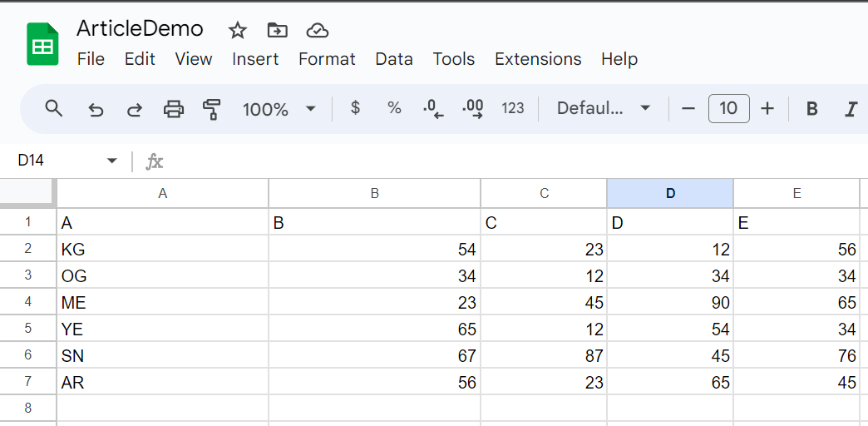This screenshot has height=426, width=868.
Task: Print the spreadsheet
Action: 174,108
